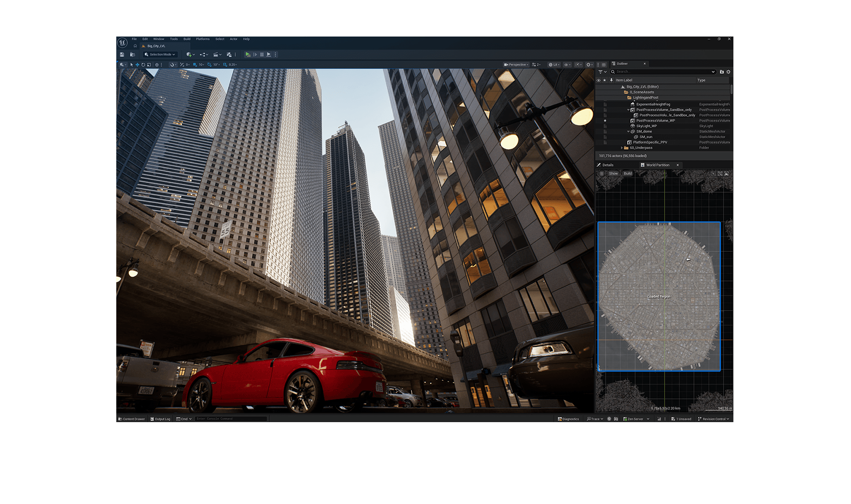The image size is (851, 504).
Task: Open the play options three-dots menu
Action: point(275,55)
